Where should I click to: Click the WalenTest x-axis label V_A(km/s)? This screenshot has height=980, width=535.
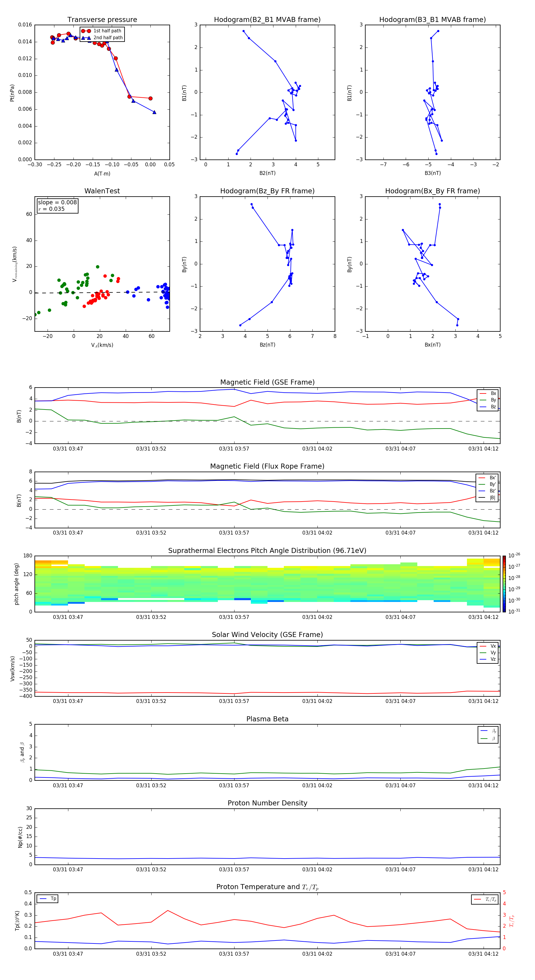pyautogui.click(x=102, y=345)
